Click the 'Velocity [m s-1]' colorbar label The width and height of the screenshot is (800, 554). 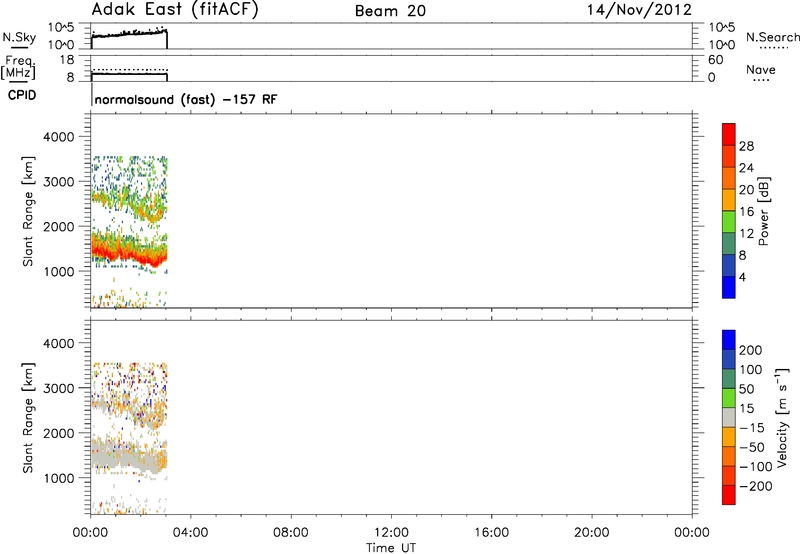[x=782, y=417]
